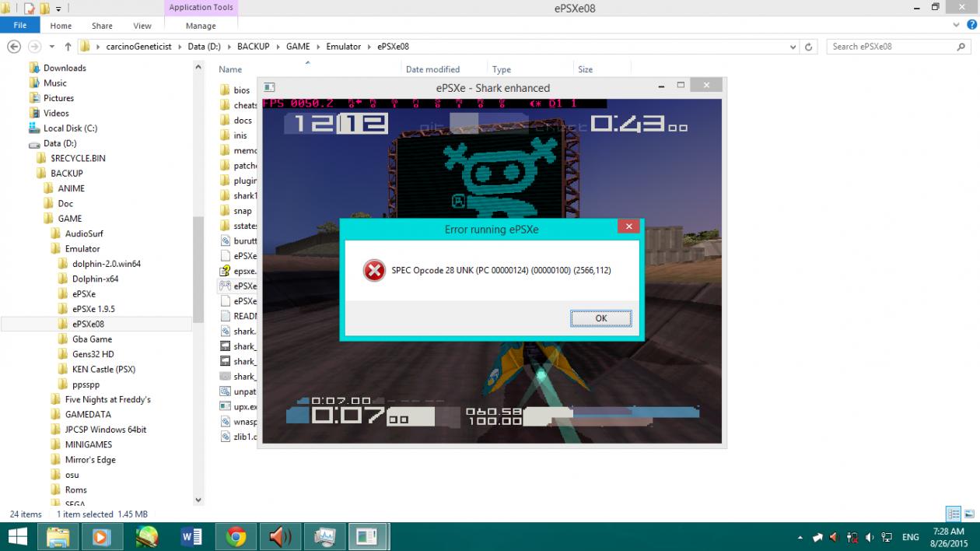The width and height of the screenshot is (980, 551).
Task: Select Local Disk (C:) in navigation pane
Action: pos(70,128)
